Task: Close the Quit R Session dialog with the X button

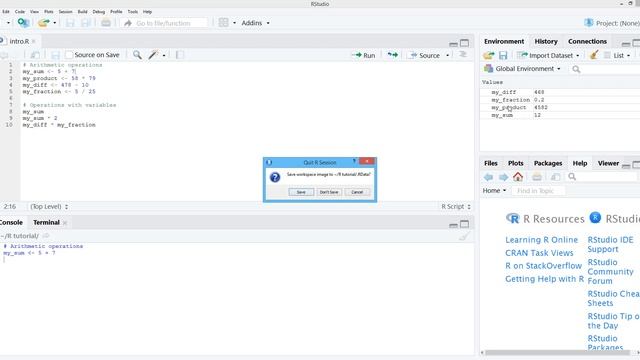Action: point(367,161)
